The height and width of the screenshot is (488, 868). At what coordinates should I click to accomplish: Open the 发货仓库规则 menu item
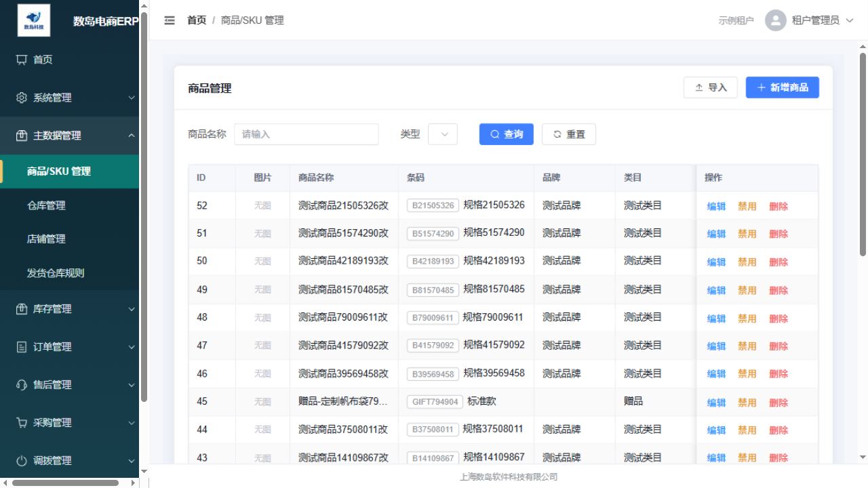point(69,273)
